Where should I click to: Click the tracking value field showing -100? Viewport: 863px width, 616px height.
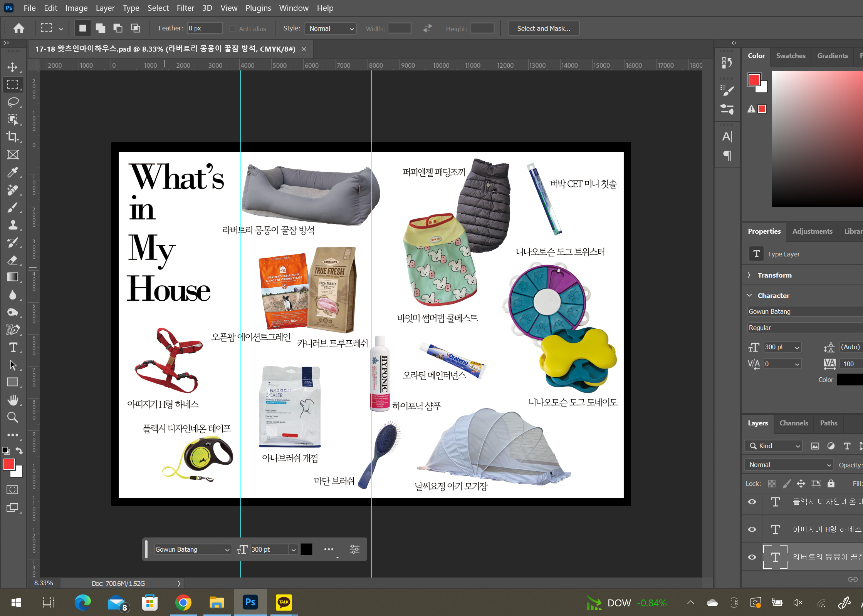click(851, 364)
